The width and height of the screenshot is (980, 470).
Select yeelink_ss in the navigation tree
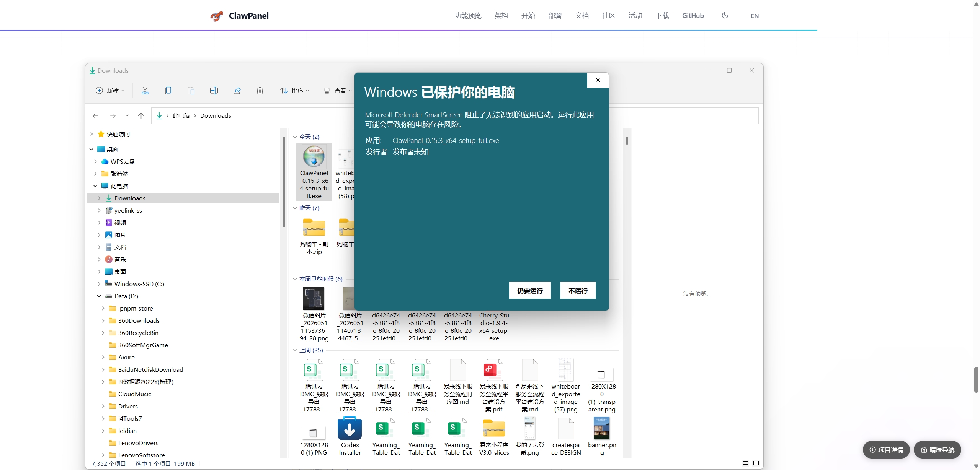tap(128, 211)
